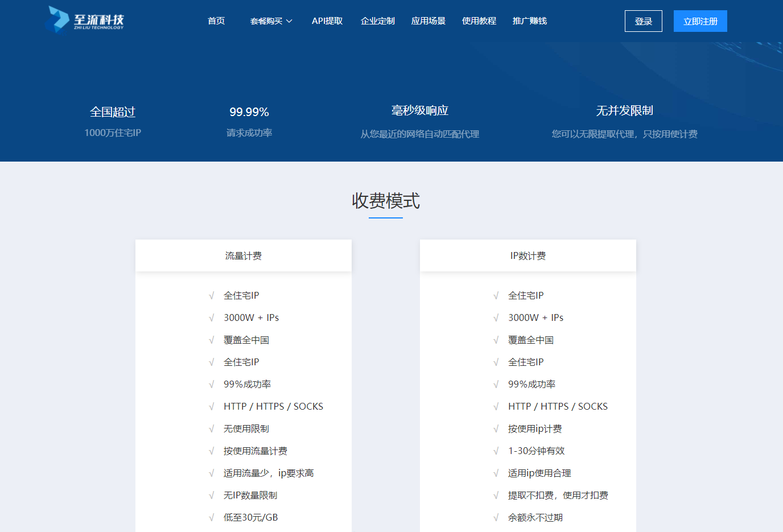Click checkmark beside 余额永不过期

tap(496, 518)
